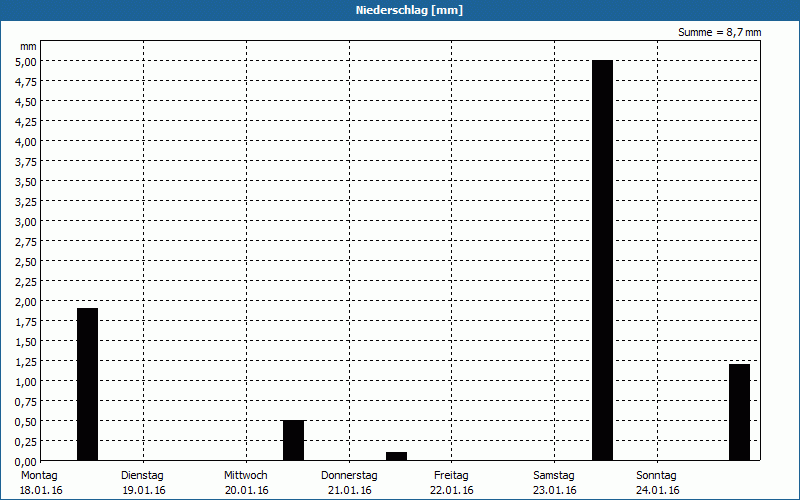Viewport: 800px width, 500px height.
Task: Click the Sonntag day label
Action: (x=656, y=475)
